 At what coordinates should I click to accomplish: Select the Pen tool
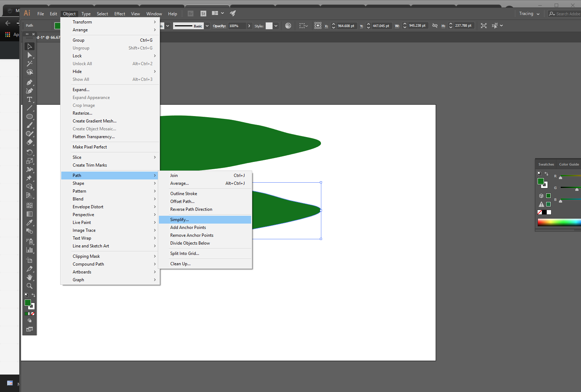tap(30, 82)
